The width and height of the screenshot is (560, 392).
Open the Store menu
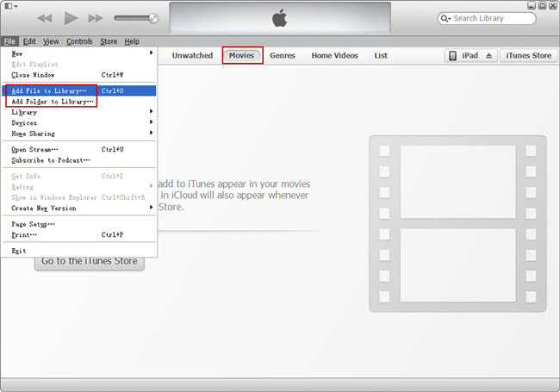(x=109, y=41)
